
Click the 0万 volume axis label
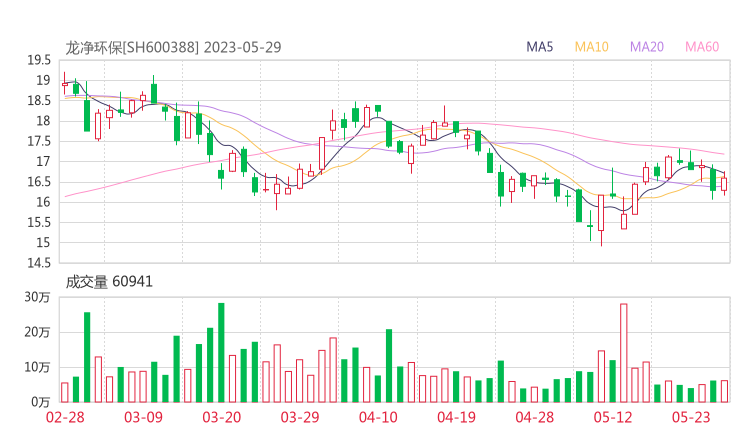click(x=41, y=402)
